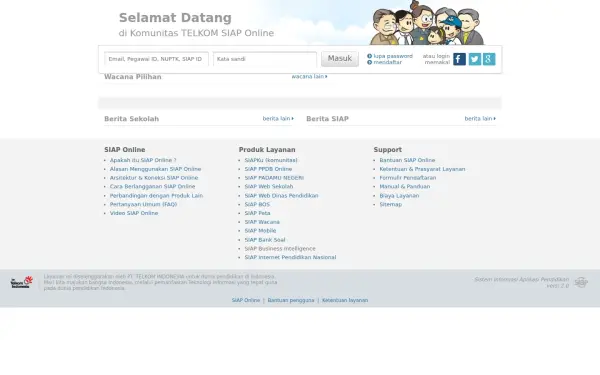Open Video SIAP Online link
Viewport: 600px width, 375px height.
pos(134,213)
